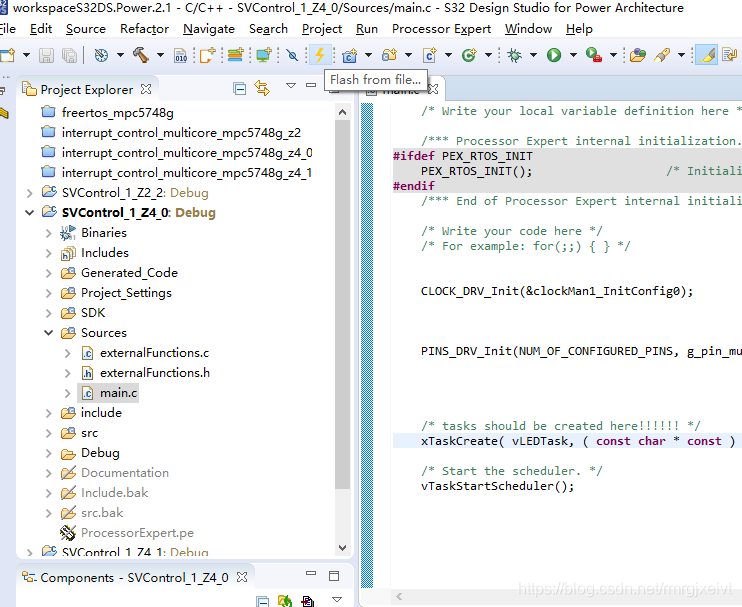
Task: Click the Debug bug icon
Action: [x=514, y=55]
